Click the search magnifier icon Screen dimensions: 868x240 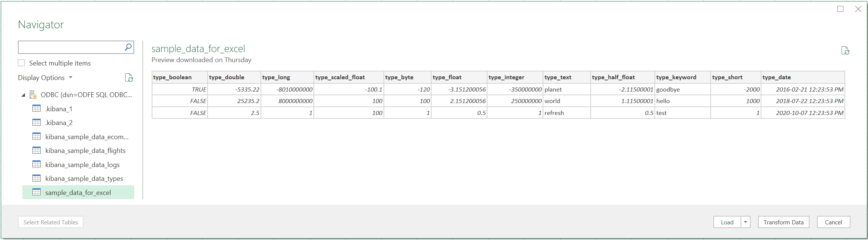128,47
